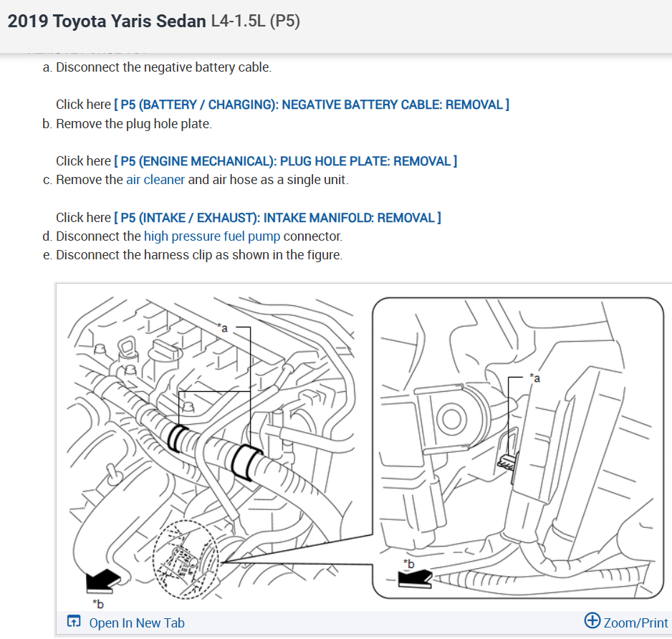
Task: Click the harness clip diagram image
Action: tap(363, 446)
